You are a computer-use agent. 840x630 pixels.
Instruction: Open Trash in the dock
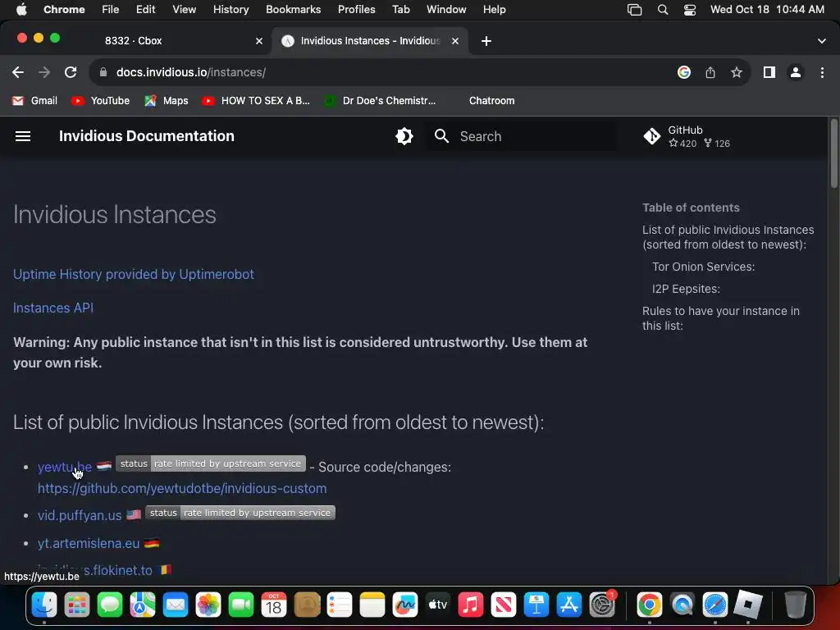pos(795,605)
